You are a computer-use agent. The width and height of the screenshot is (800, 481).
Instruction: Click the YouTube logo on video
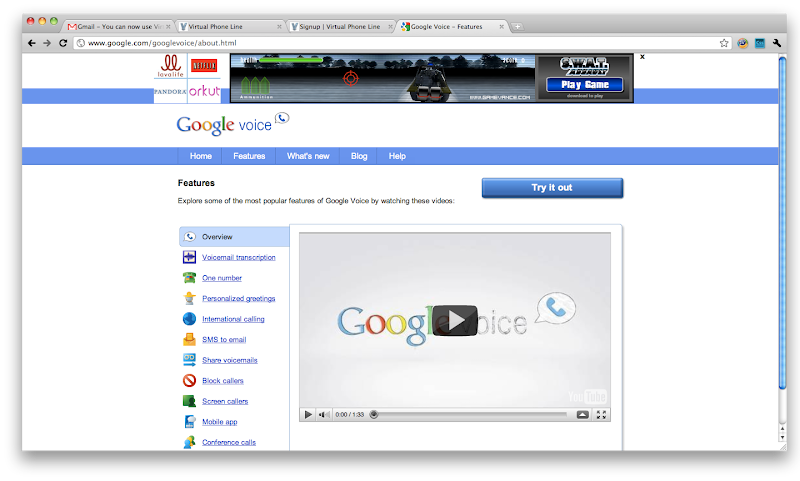587,396
